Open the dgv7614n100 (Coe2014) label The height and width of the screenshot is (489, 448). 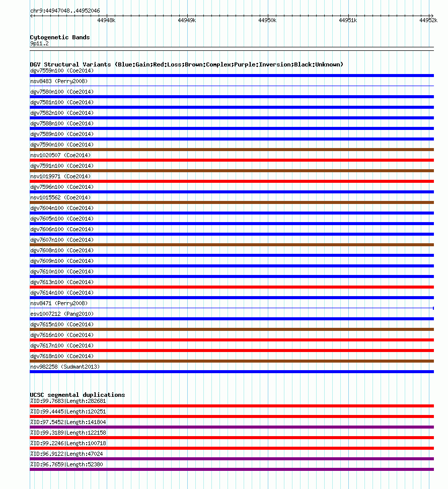(x=62, y=294)
